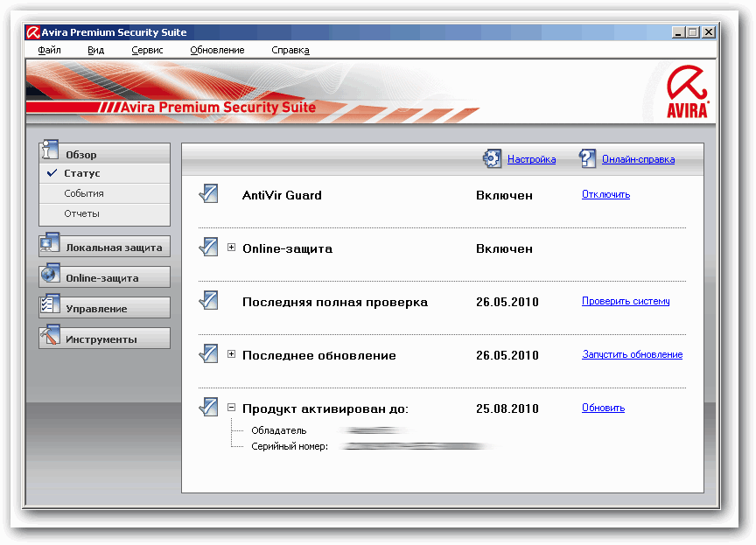This screenshot has height=545, width=756.
Task: Open the Онлайн-справка link
Action: (x=639, y=159)
